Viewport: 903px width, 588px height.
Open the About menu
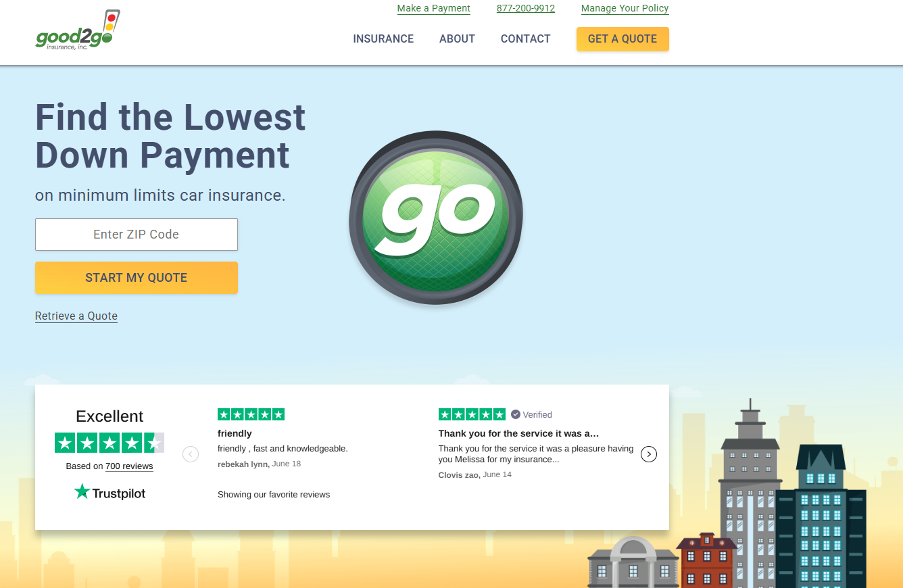coord(457,39)
